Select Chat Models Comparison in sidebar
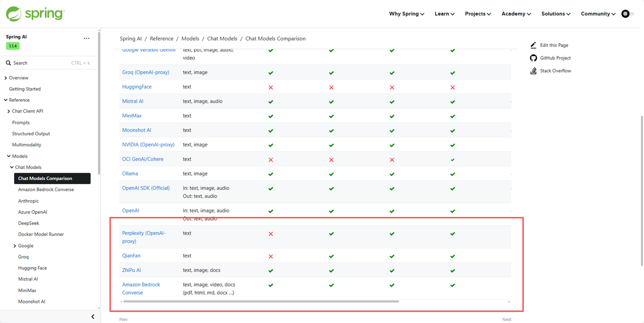 (52, 179)
